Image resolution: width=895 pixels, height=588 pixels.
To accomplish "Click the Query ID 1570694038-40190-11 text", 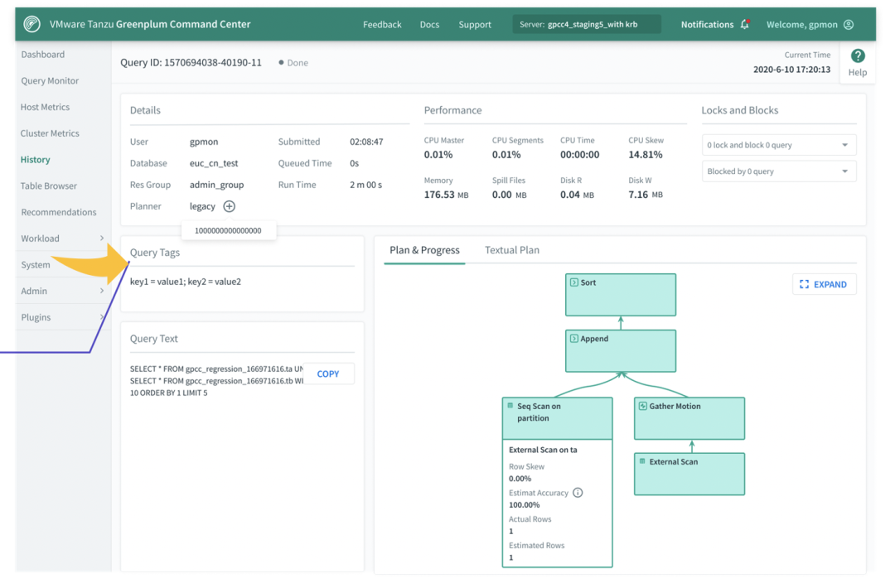I will click(191, 62).
